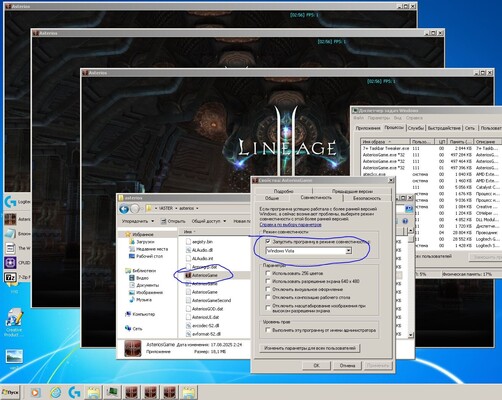Sort processes by Имя образа column

[x=385, y=142]
